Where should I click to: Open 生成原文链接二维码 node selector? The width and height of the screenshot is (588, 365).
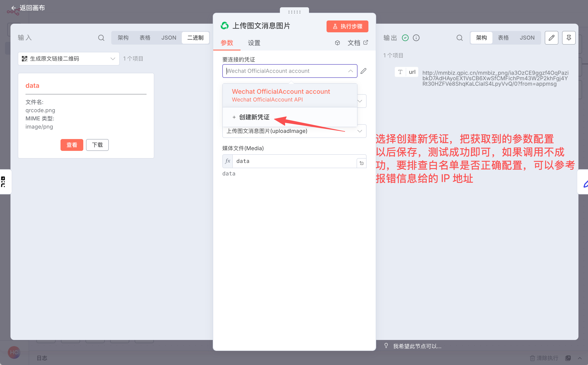[x=68, y=59]
